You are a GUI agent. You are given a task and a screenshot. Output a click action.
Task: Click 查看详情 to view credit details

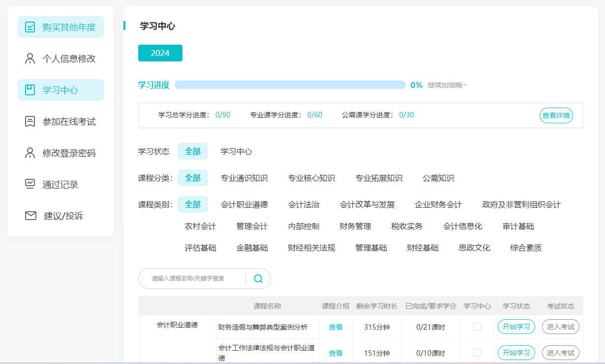556,115
